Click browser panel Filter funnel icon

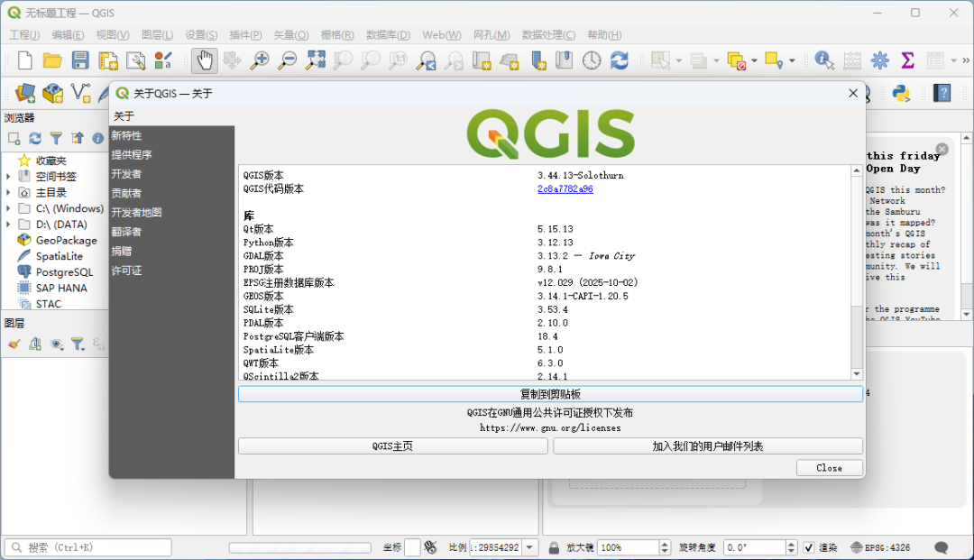(x=56, y=139)
